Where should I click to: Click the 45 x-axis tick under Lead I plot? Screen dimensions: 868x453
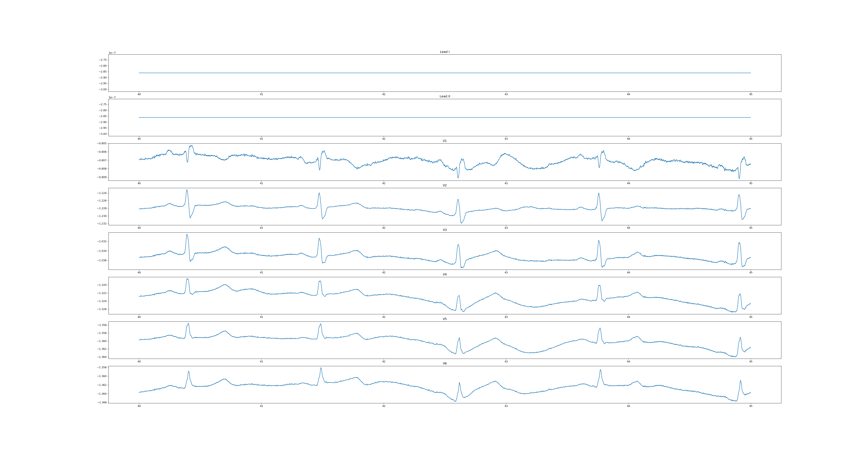pyautogui.click(x=751, y=94)
